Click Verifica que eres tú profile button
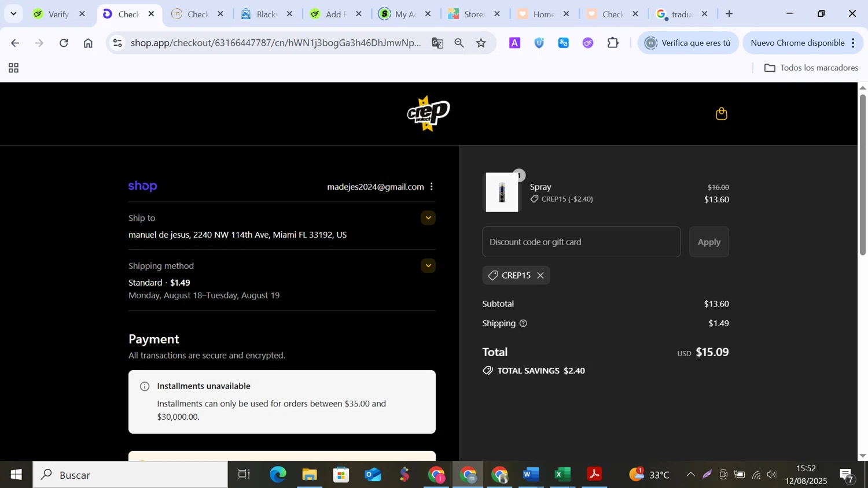This screenshot has width=868, height=488. (688, 43)
